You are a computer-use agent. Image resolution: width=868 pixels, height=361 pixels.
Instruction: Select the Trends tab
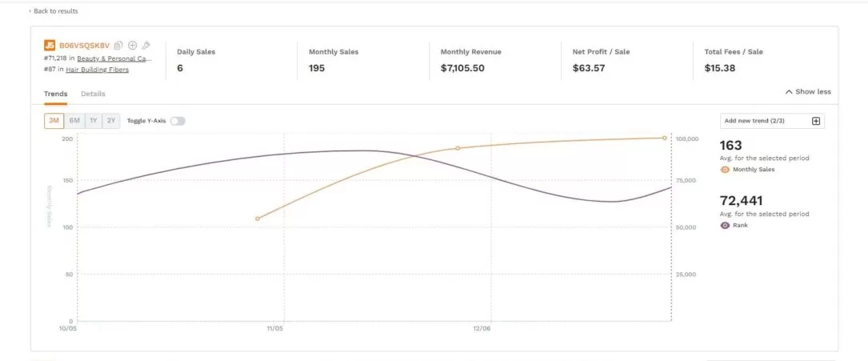(x=55, y=94)
